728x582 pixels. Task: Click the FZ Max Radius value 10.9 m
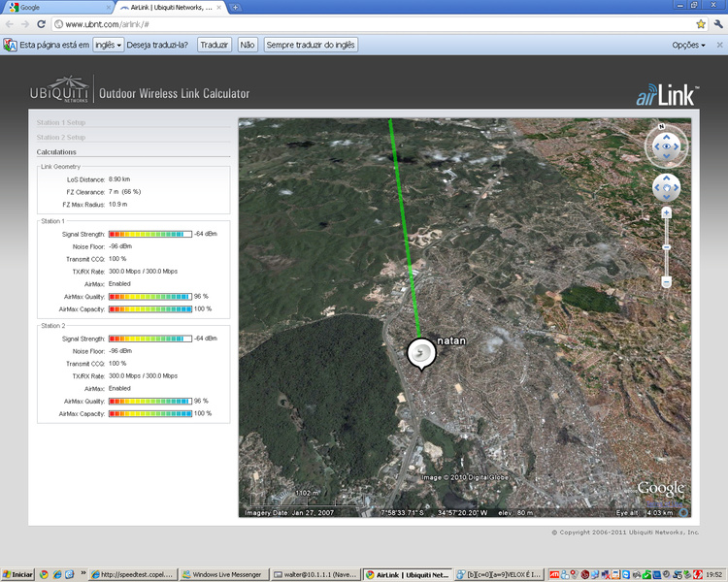117,205
